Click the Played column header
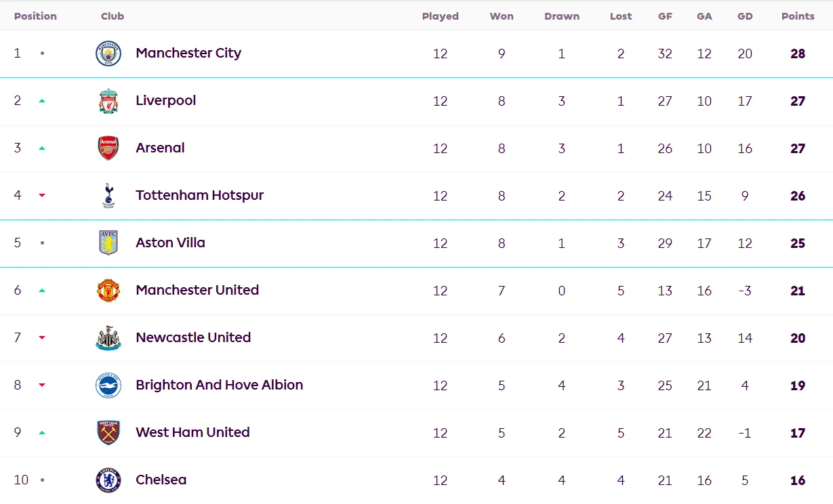 [440, 16]
